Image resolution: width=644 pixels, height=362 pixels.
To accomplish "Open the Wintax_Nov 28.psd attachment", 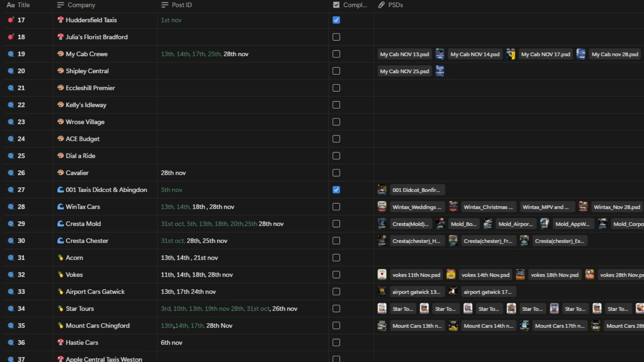I will tap(617, 207).
